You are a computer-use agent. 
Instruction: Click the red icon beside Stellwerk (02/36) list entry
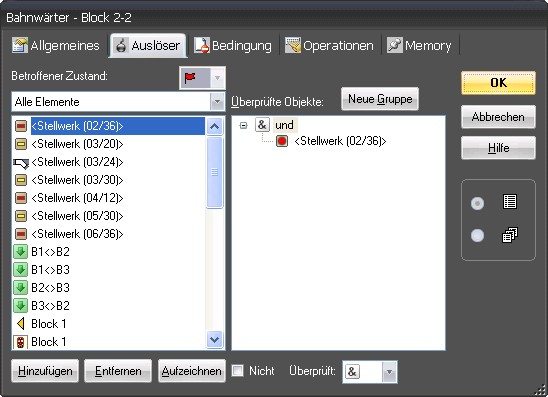click(x=21, y=126)
